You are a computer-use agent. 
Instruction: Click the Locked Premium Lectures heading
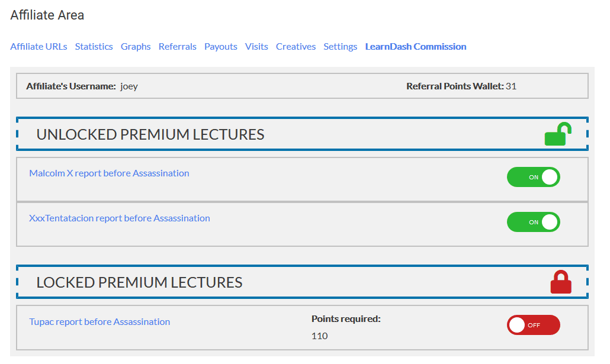click(139, 282)
